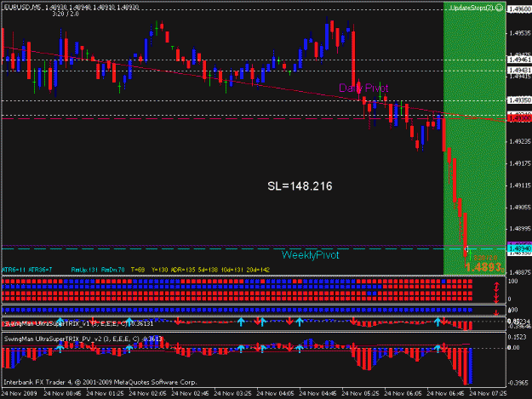
Task: Click the 24 Nov 00:45 time label
Action: [x=62, y=394]
